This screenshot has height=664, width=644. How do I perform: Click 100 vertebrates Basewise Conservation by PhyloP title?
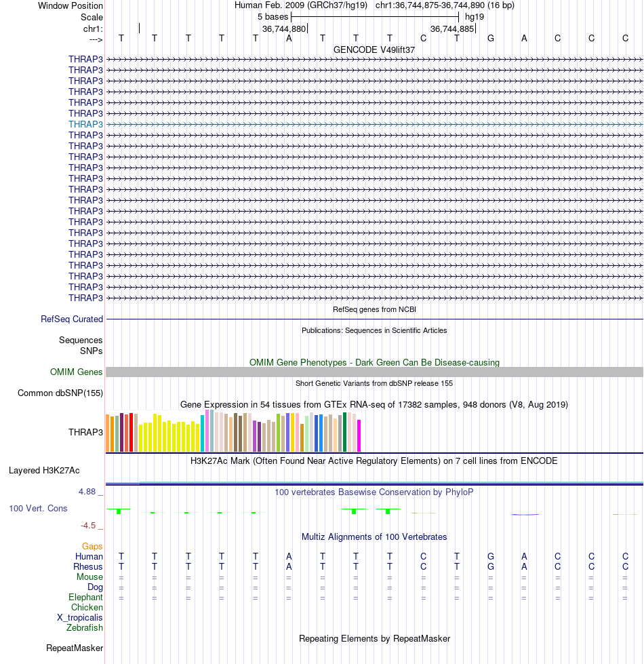(374, 492)
